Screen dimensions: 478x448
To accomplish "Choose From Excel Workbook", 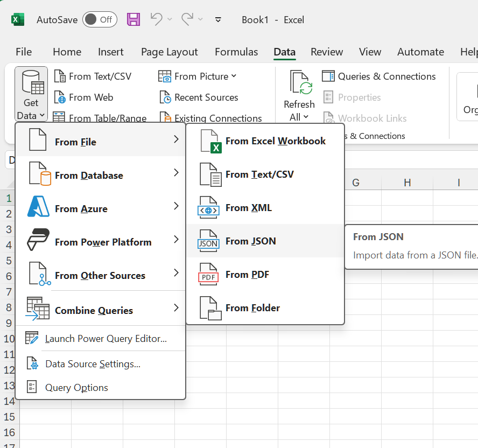I will (265, 141).
